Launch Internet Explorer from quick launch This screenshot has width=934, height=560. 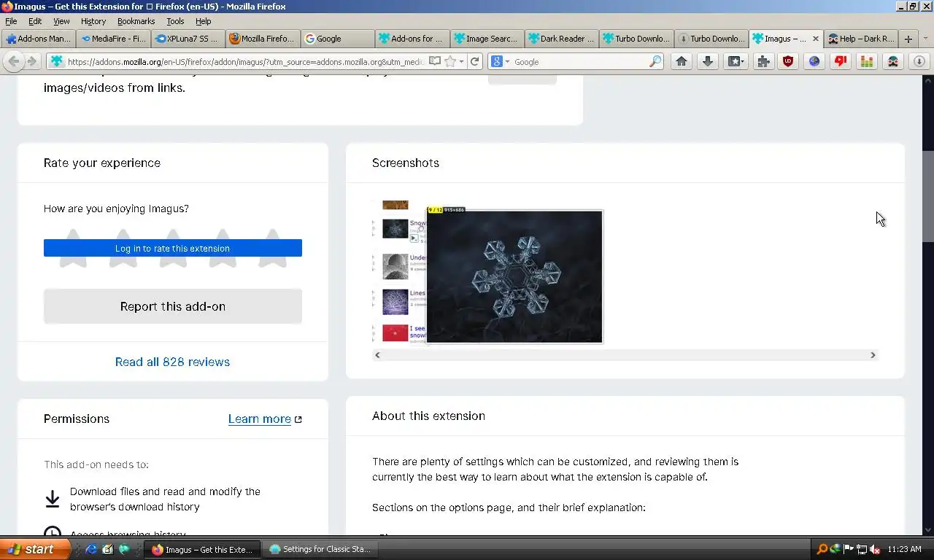[91, 549]
